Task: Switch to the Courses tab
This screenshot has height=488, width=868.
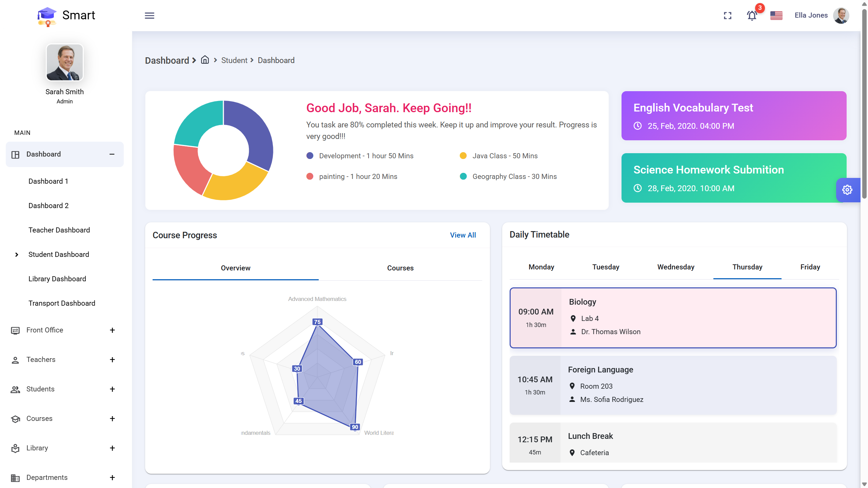Action: (400, 268)
